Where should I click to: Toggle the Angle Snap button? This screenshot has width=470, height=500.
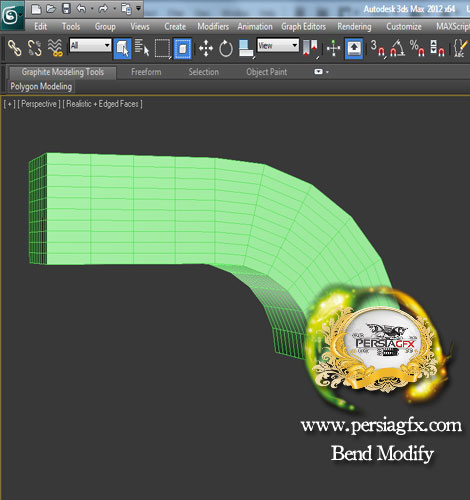pyautogui.click(x=397, y=49)
